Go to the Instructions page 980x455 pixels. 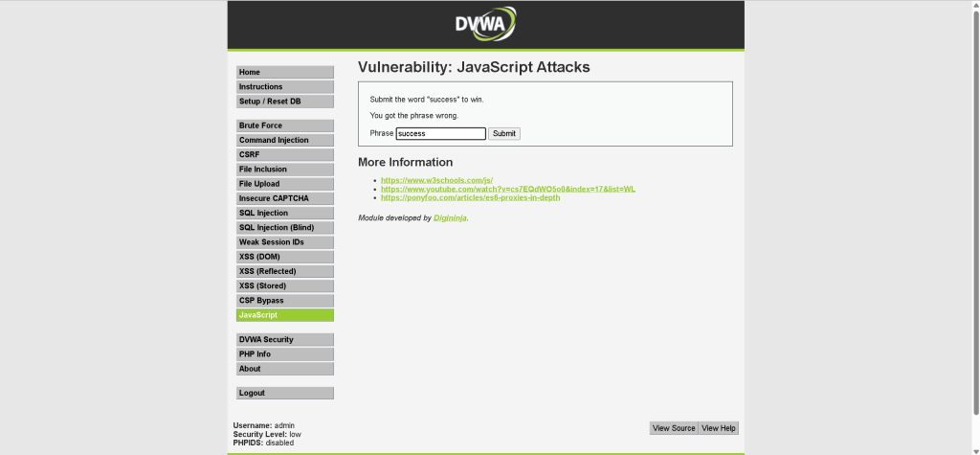285,87
